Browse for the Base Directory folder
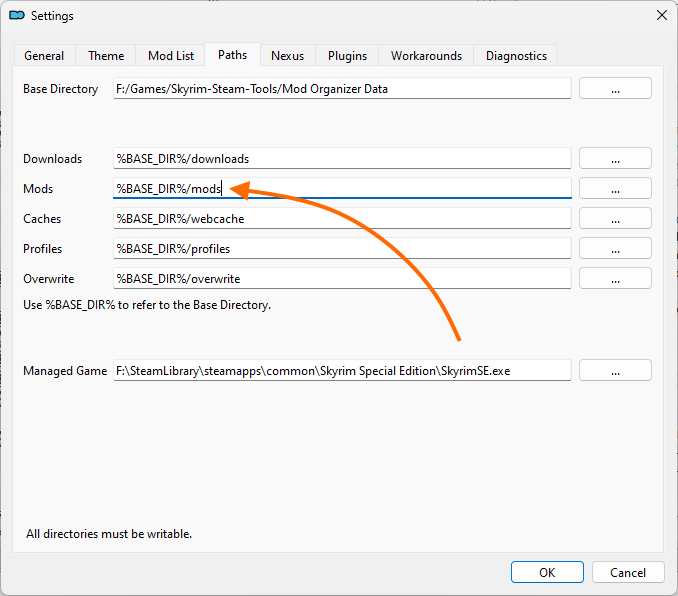This screenshot has height=596, width=678. click(615, 88)
